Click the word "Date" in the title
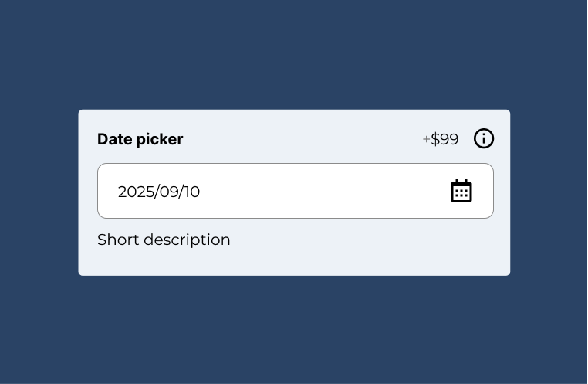The image size is (588, 384). pyautogui.click(x=115, y=139)
